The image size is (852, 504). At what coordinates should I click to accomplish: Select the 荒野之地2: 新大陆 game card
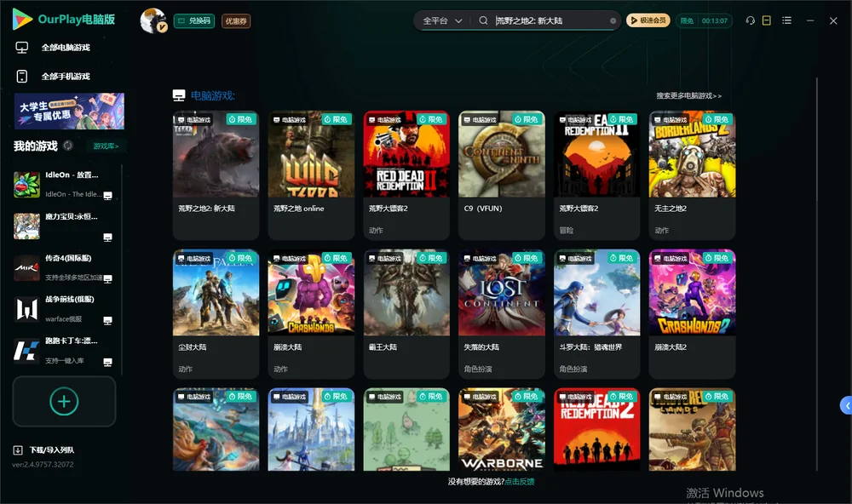click(x=216, y=175)
